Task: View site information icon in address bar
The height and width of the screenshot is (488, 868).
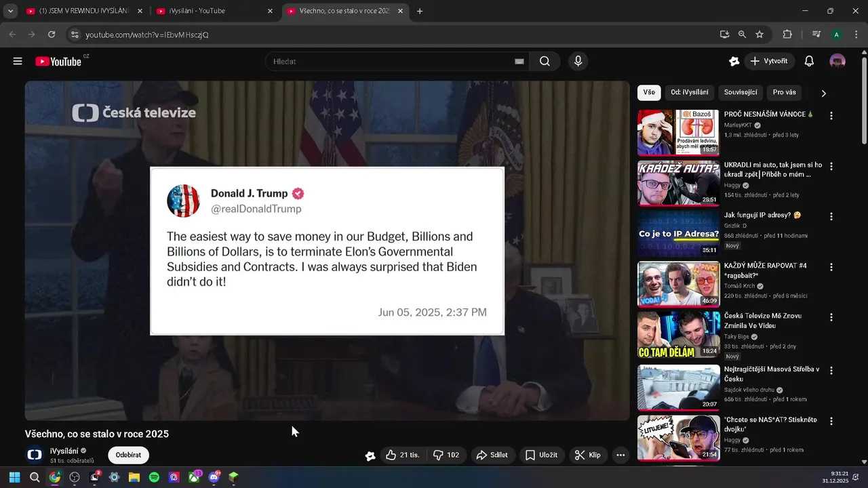Action: (75, 35)
